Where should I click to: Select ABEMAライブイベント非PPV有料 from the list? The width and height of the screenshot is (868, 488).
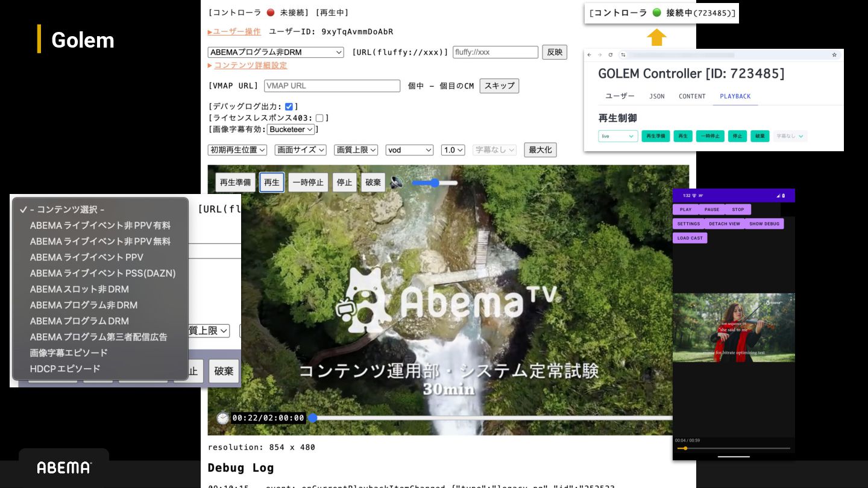coord(100,225)
